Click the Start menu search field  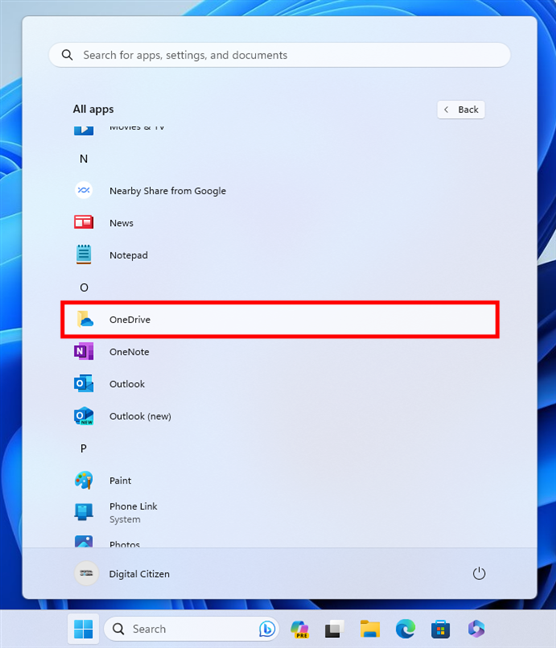(x=280, y=55)
